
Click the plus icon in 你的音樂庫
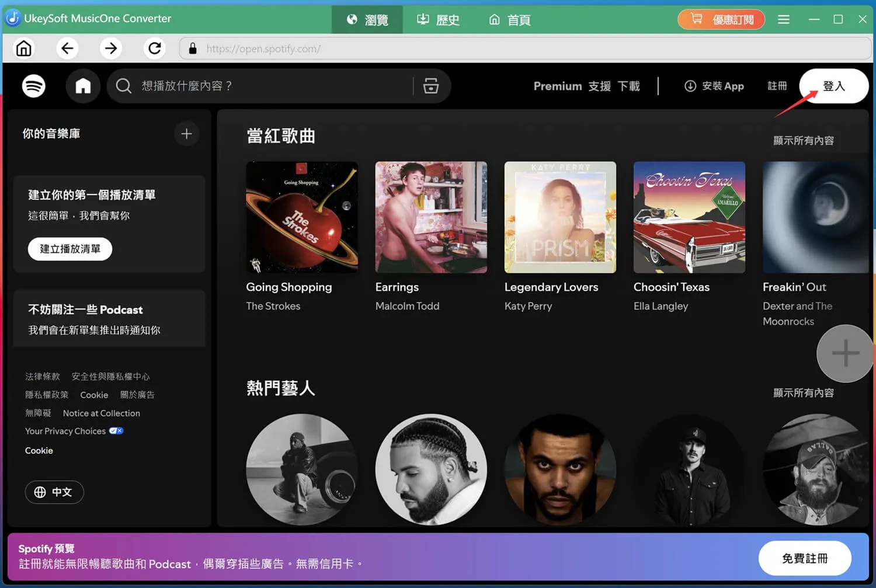click(x=186, y=134)
